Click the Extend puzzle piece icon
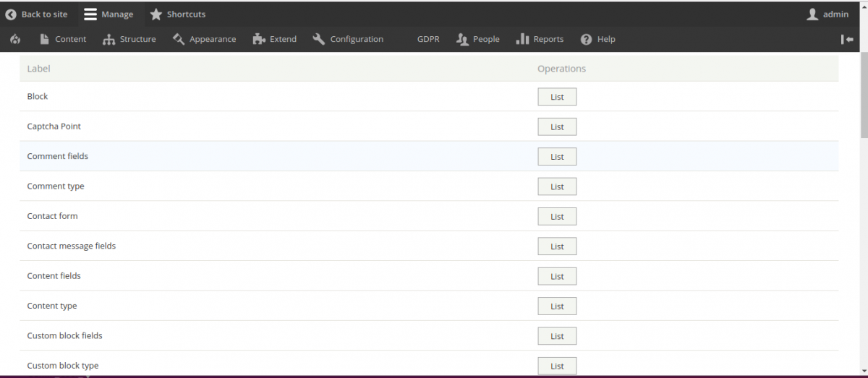 [x=259, y=39]
